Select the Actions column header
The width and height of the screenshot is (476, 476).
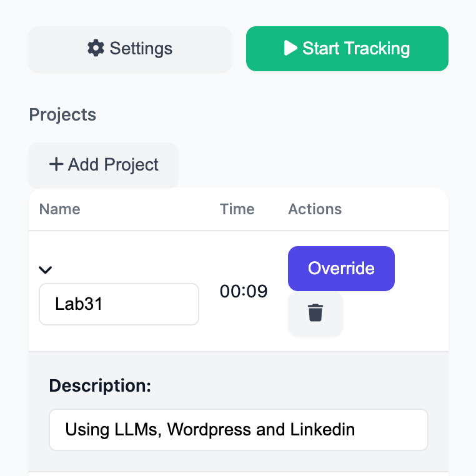pos(315,209)
